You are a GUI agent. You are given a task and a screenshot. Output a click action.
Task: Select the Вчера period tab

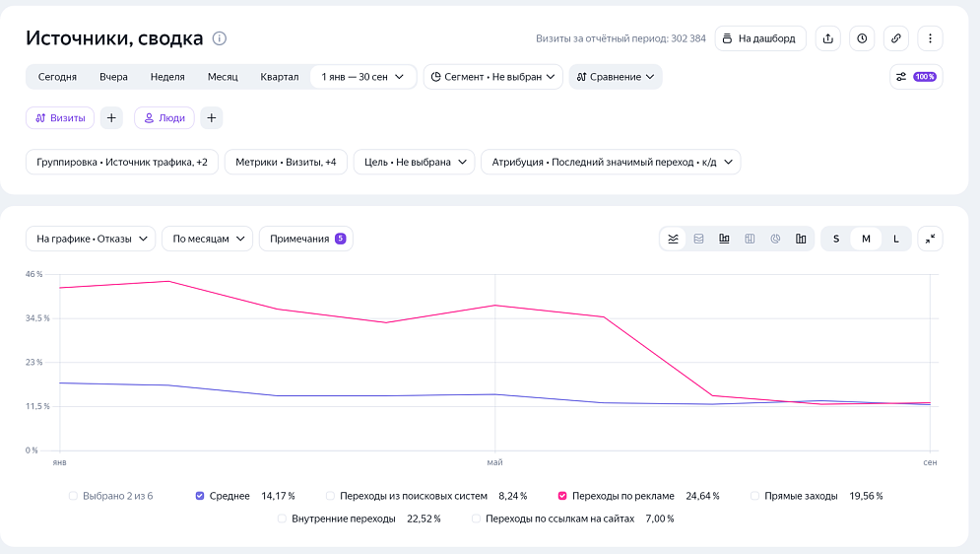tap(113, 77)
